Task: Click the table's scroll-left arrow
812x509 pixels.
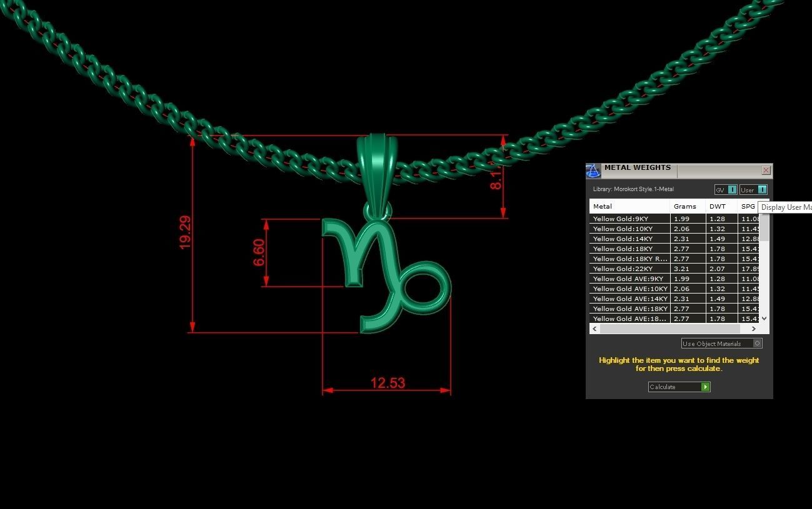Action: click(x=594, y=329)
